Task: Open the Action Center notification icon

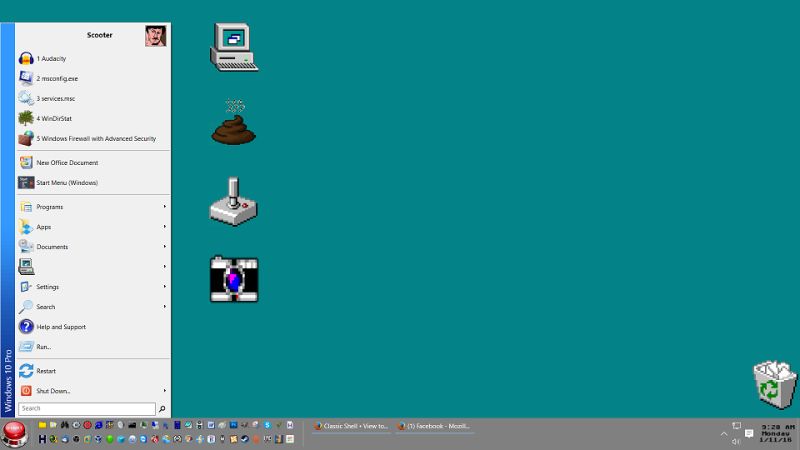Action: coord(749,434)
